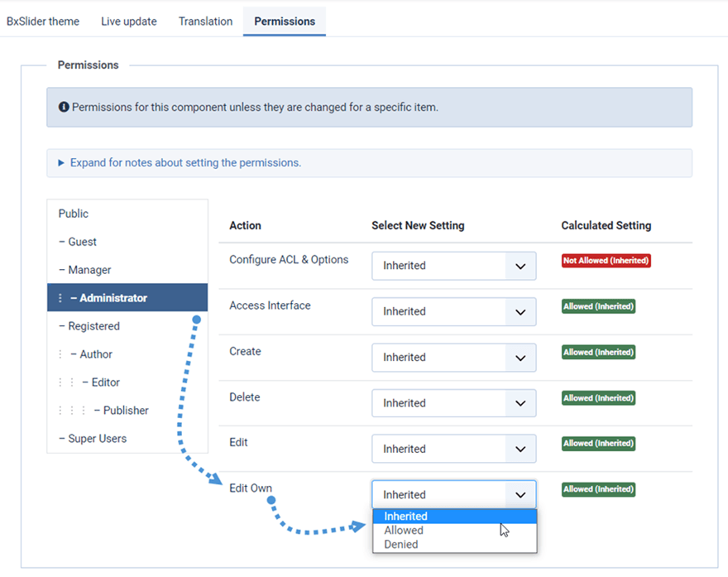The width and height of the screenshot is (728, 577).
Task: Choose Denied in the Edit Own list
Action: pyautogui.click(x=401, y=545)
